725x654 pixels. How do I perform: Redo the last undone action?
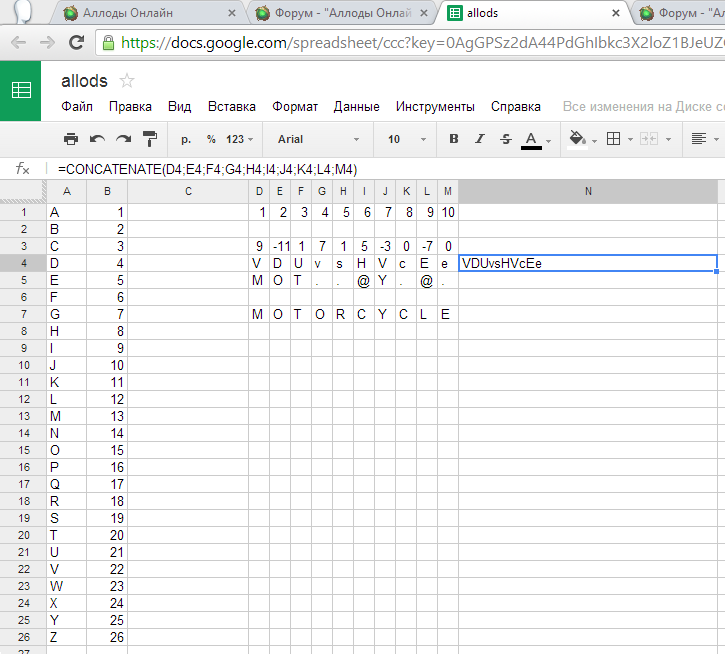[x=123, y=139]
